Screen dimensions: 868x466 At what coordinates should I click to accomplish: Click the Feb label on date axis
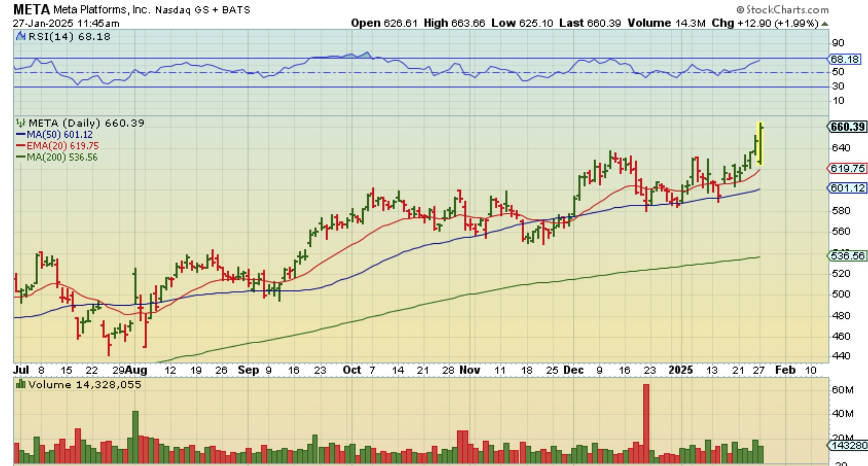(x=785, y=370)
